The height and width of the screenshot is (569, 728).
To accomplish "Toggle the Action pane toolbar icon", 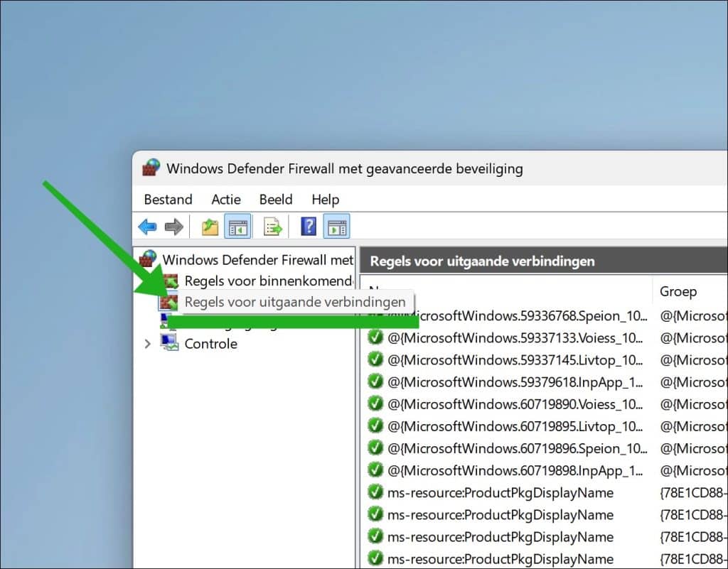I will click(x=336, y=227).
